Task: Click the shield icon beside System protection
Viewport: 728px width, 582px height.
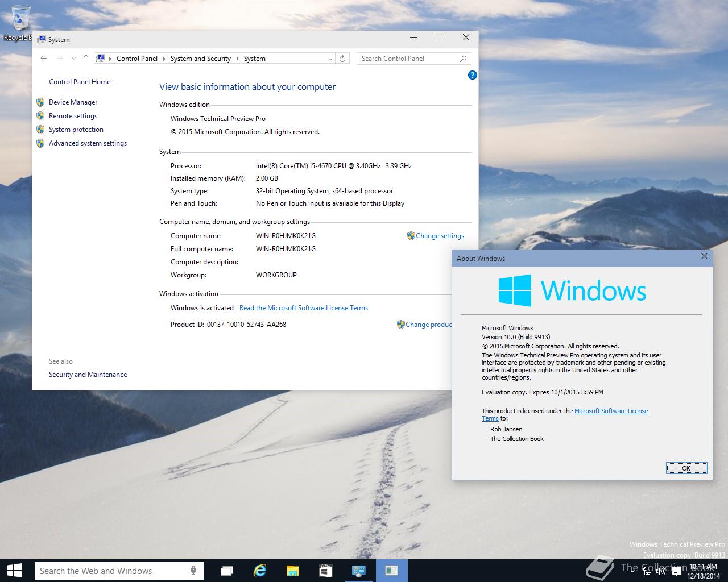Action: pyautogui.click(x=40, y=130)
